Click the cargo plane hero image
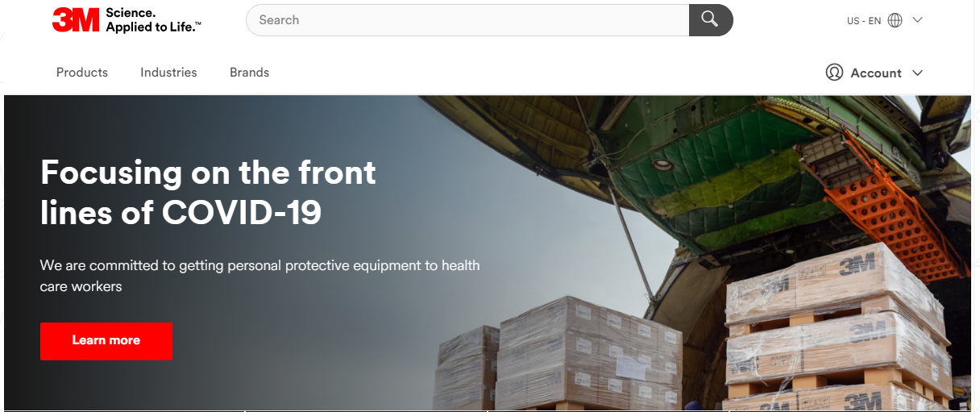This screenshot has height=412, width=980. tap(693, 253)
